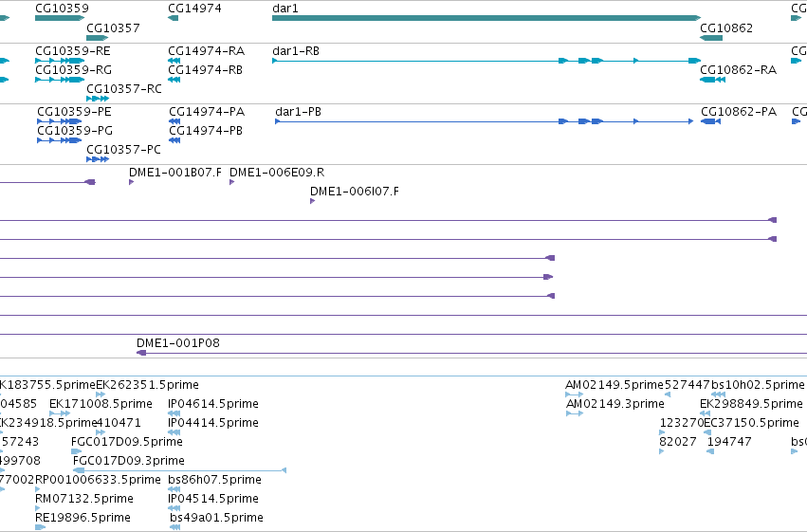Click the CG14974 gene arrow glyph
This screenshot has width=807, height=532.
point(173,18)
